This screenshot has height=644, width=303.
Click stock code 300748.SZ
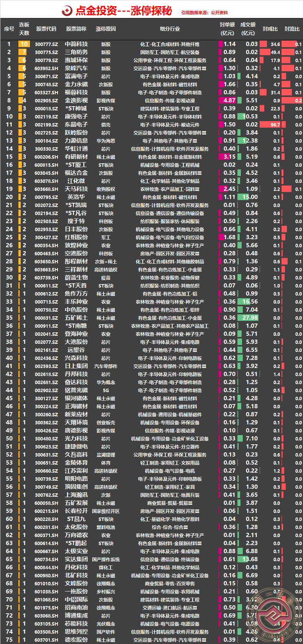(46, 85)
